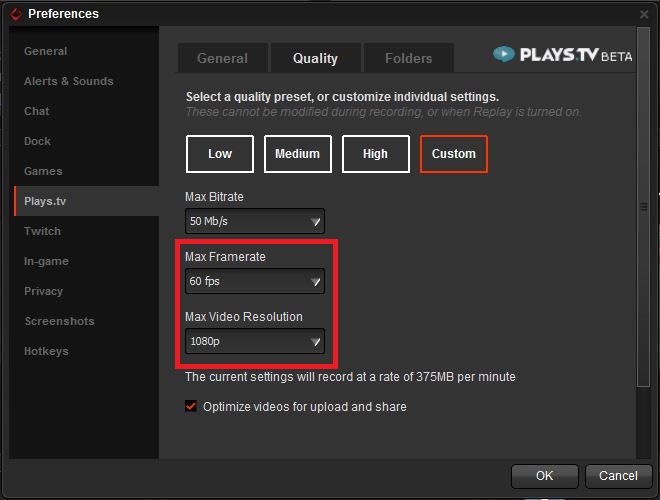The height and width of the screenshot is (500, 660).
Task: Switch to the General tab
Action: pyautogui.click(x=223, y=58)
